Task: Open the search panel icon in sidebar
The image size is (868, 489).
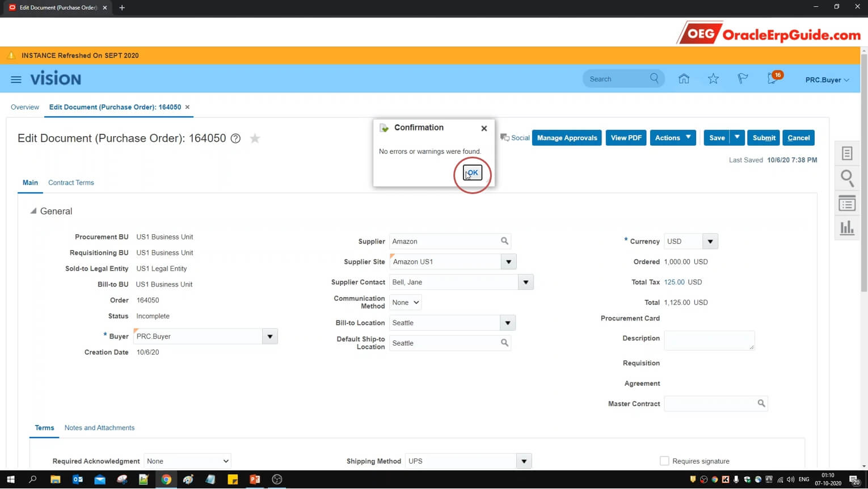Action: click(x=847, y=178)
